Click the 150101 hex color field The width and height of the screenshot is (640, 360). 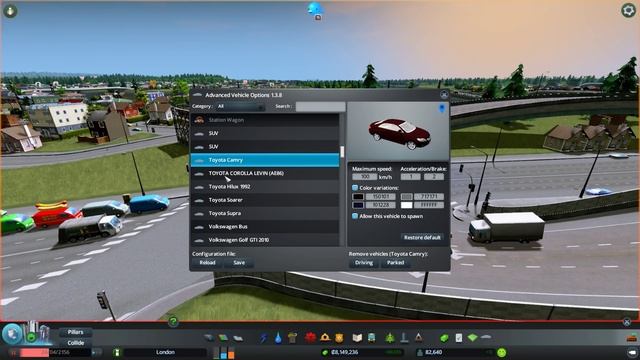380,197
